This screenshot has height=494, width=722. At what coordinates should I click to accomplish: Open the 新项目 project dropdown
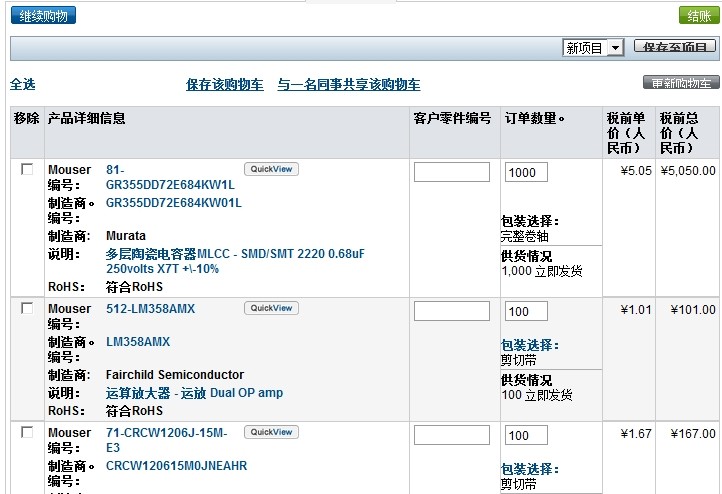coord(593,47)
